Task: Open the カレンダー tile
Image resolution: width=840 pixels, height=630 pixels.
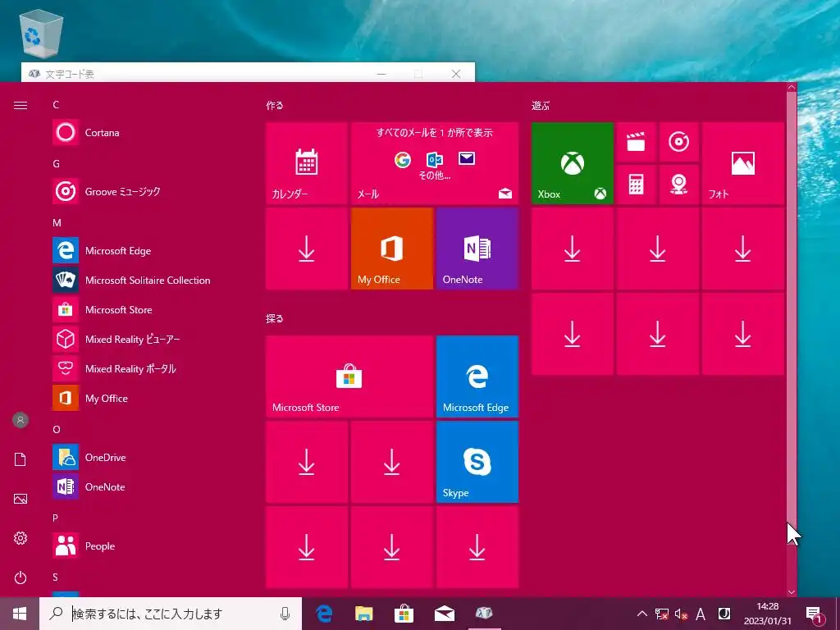Action: 307,163
